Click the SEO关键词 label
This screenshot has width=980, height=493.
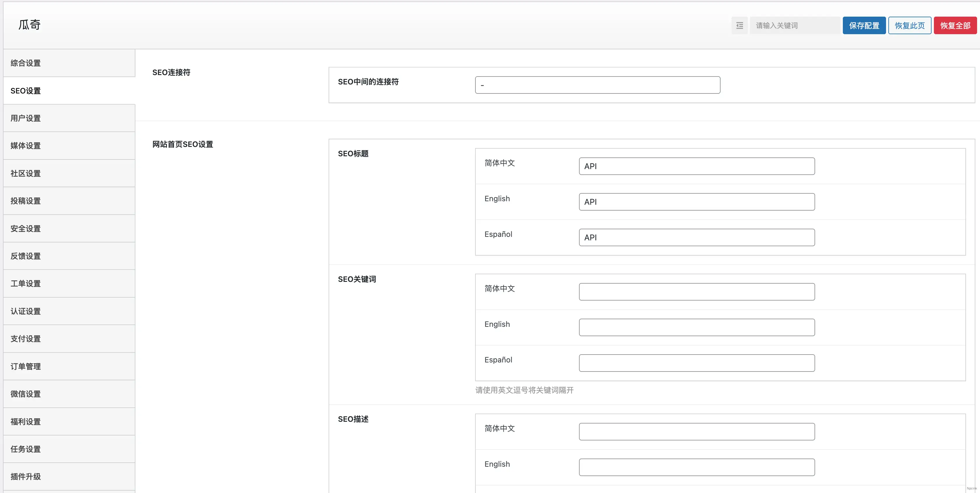(357, 279)
